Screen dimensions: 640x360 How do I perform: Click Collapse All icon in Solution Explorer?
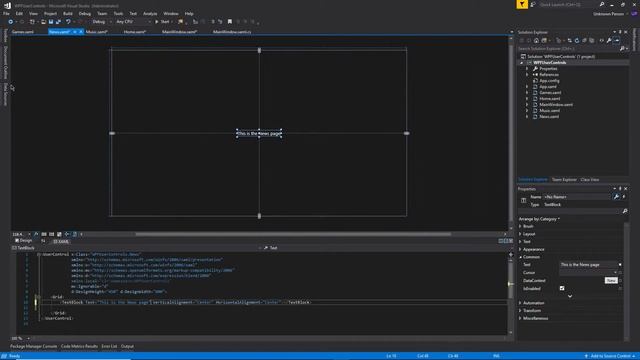click(584, 40)
